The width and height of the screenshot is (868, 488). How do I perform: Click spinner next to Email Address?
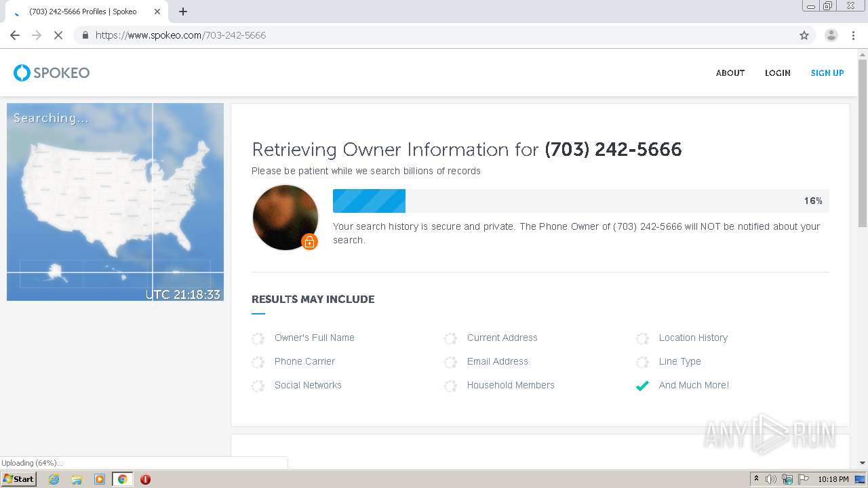[x=450, y=362]
